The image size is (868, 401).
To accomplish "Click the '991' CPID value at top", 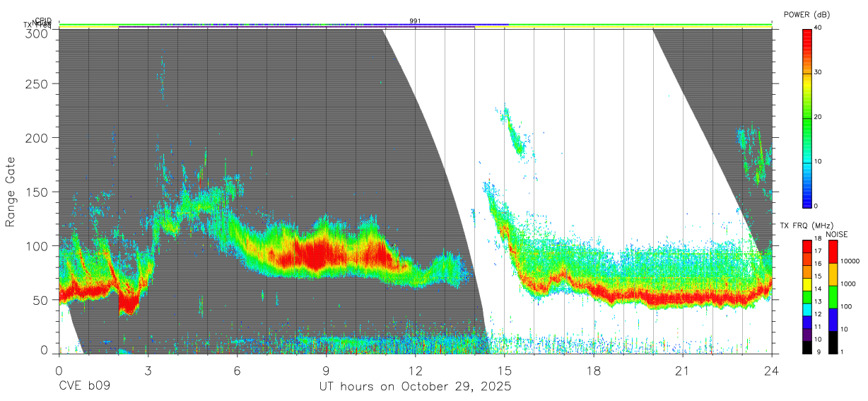I will [x=415, y=21].
